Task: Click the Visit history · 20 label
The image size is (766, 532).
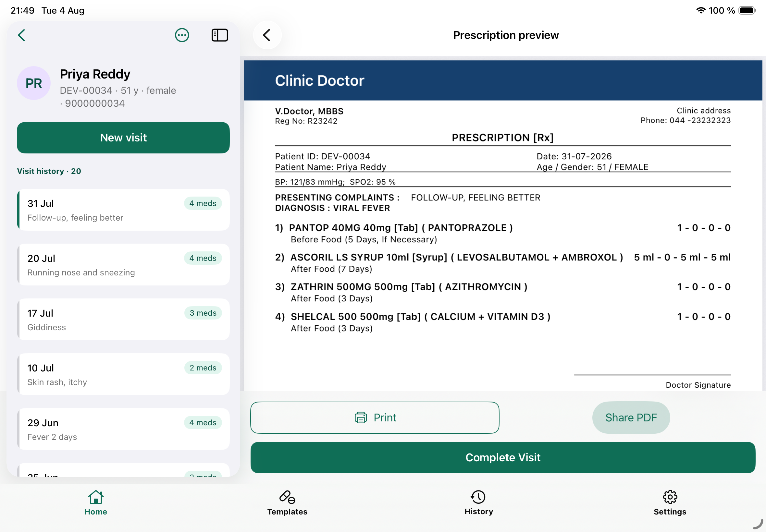Action: tap(49, 171)
